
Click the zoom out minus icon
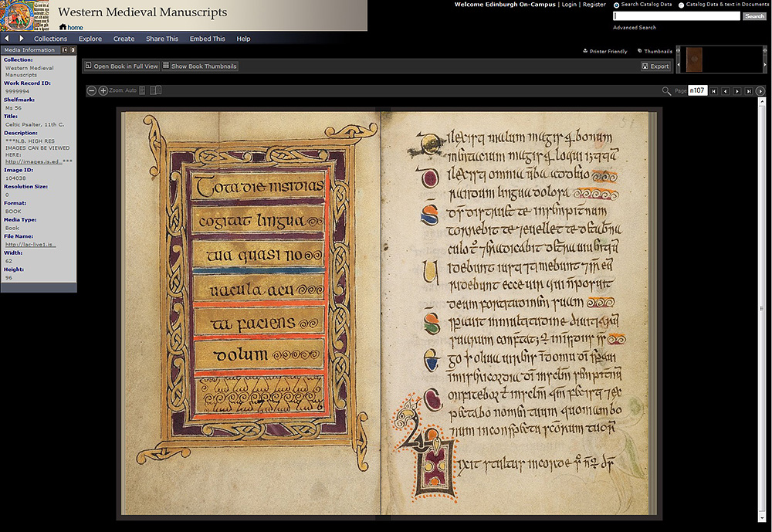tap(91, 90)
